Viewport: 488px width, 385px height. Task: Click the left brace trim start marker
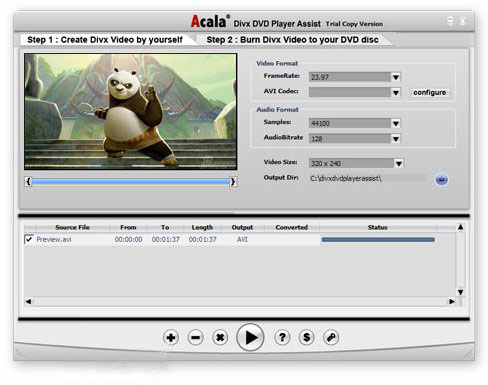(x=28, y=181)
